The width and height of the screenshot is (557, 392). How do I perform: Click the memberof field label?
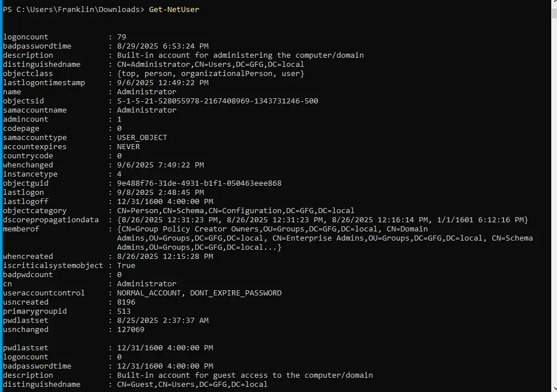coord(21,229)
